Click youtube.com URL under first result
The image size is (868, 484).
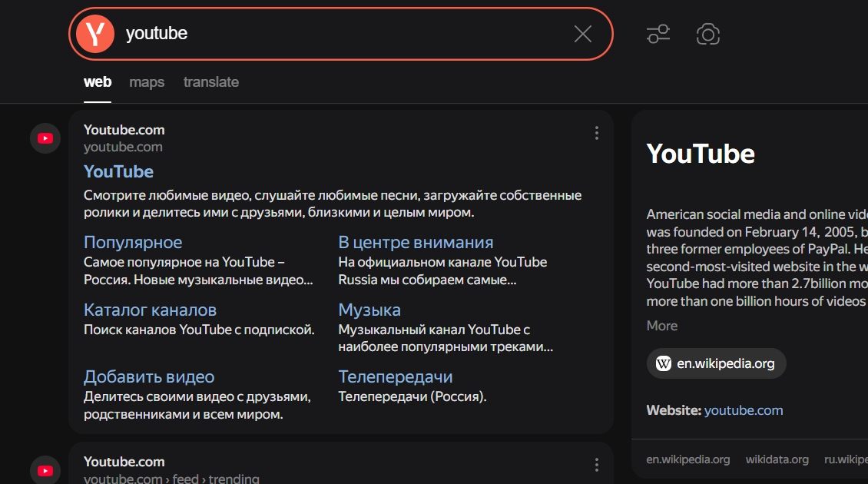[123, 147]
